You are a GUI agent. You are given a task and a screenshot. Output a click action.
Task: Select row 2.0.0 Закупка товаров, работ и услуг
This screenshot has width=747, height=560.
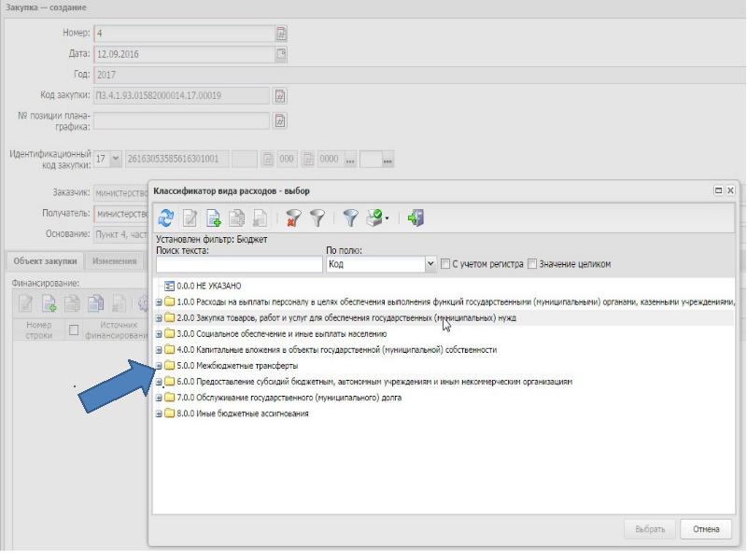point(346,317)
